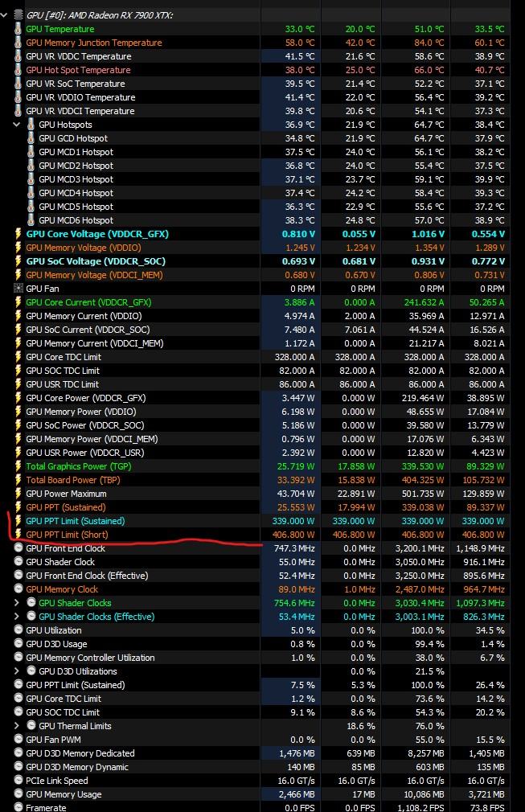Click lightning icon beside GPU Core TDC Limit amps row
This screenshot has width=525, height=812.
(18, 357)
